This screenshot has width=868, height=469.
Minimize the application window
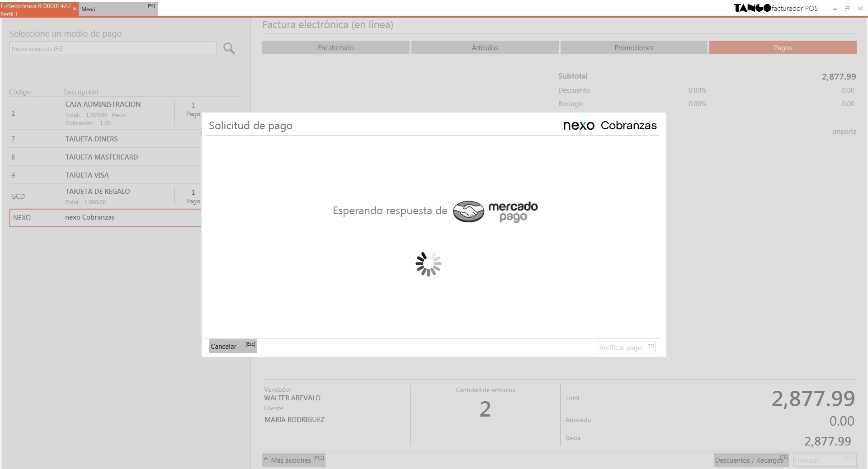coord(835,9)
